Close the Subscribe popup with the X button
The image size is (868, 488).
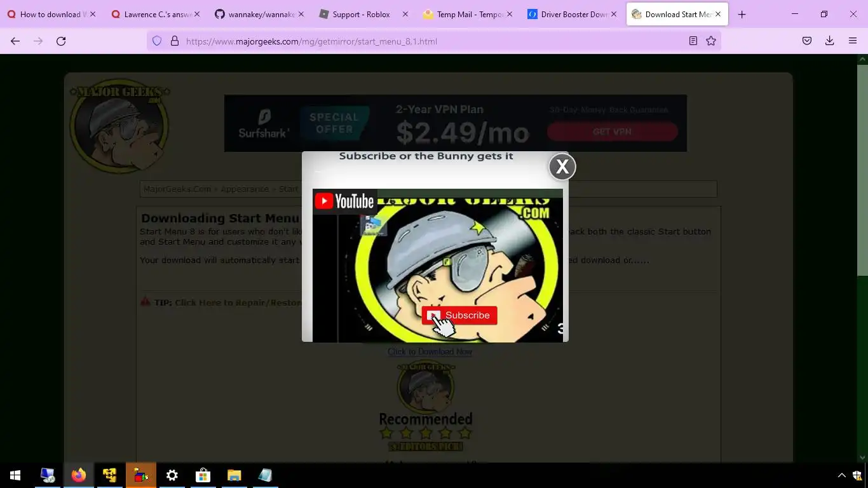pos(562,166)
